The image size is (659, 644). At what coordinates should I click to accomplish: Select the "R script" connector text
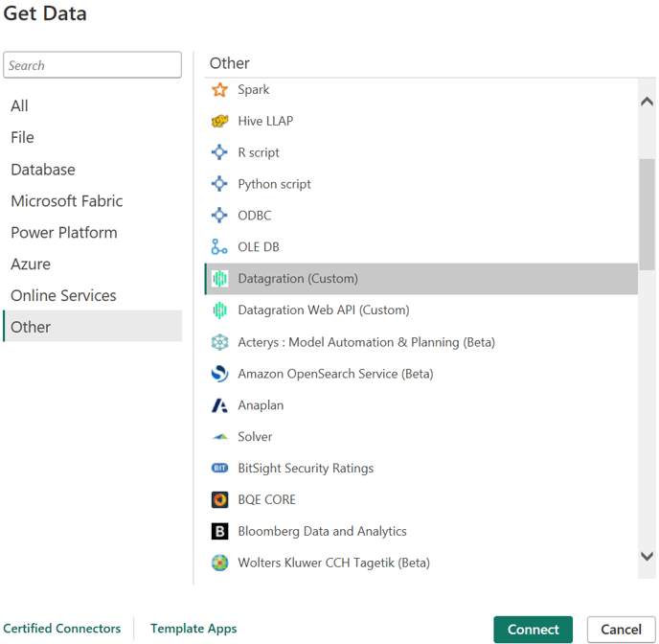pyautogui.click(x=259, y=152)
